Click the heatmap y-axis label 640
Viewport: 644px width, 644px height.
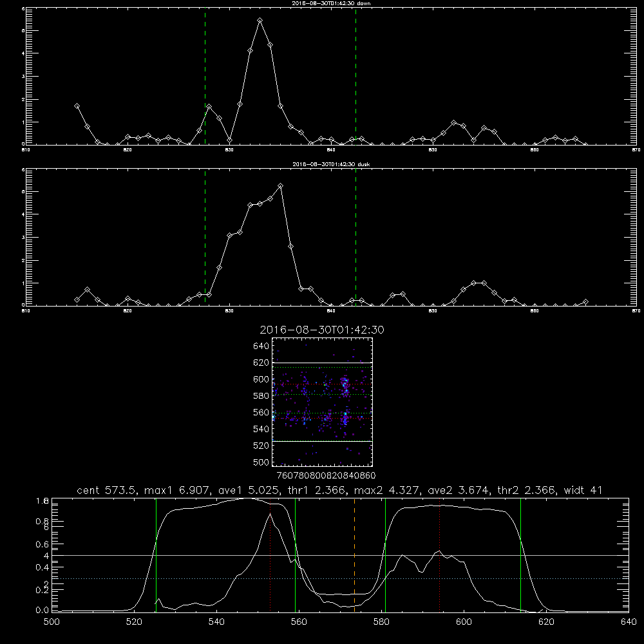[x=261, y=346]
